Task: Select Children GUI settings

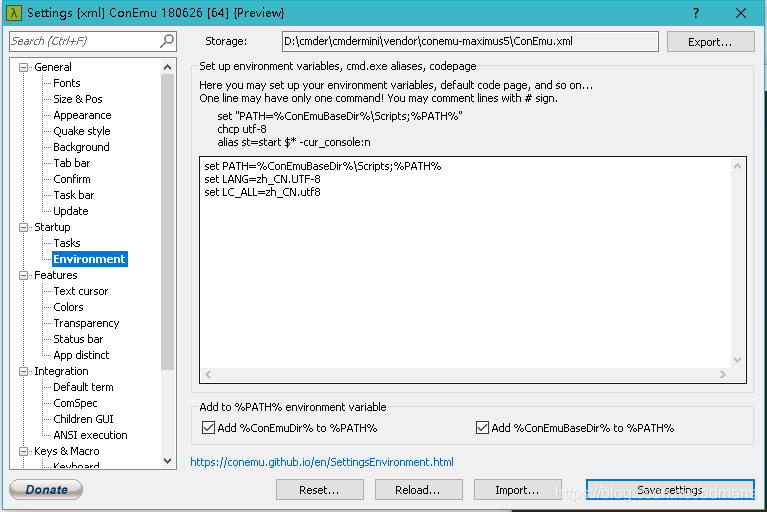Action: pyautogui.click(x=83, y=420)
